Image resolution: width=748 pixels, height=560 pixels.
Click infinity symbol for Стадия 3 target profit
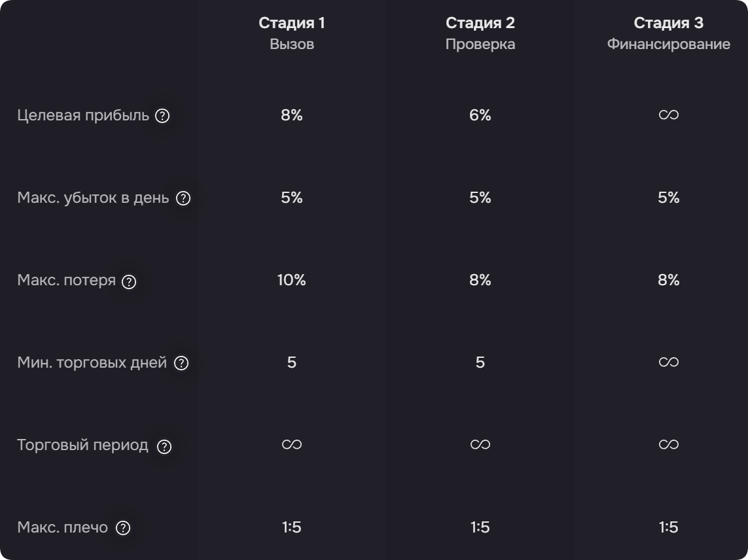point(668,115)
